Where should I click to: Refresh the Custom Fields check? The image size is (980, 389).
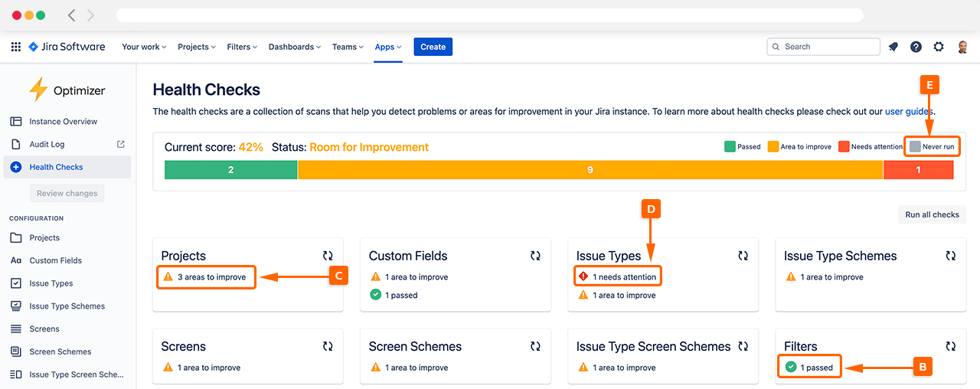tap(535, 256)
